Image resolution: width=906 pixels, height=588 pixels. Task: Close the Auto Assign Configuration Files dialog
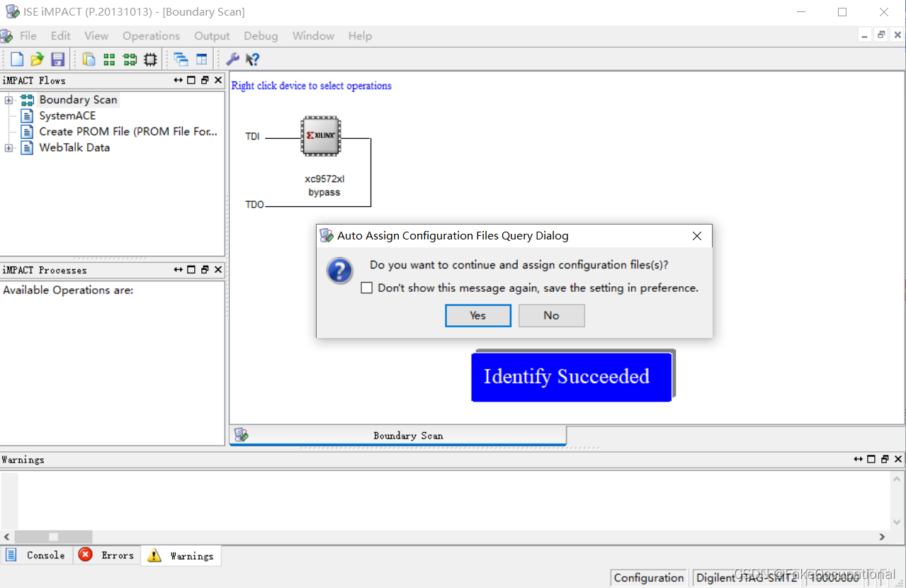pyautogui.click(x=697, y=236)
